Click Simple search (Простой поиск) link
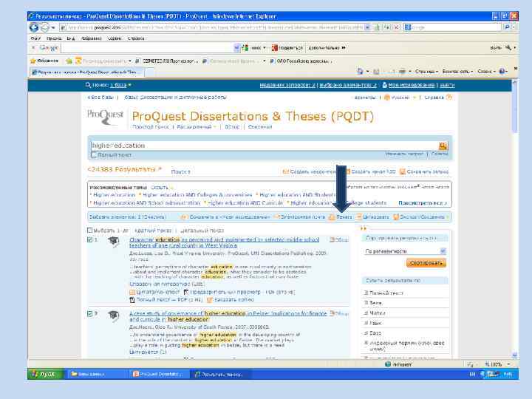 151,127
